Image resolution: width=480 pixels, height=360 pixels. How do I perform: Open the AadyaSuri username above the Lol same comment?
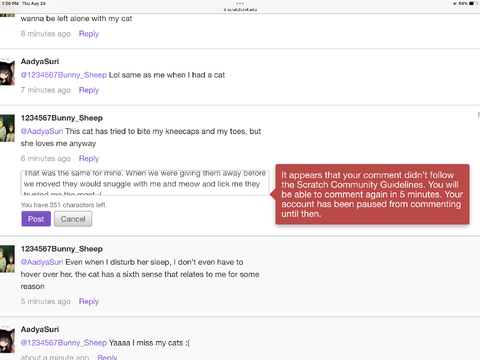tap(40, 61)
